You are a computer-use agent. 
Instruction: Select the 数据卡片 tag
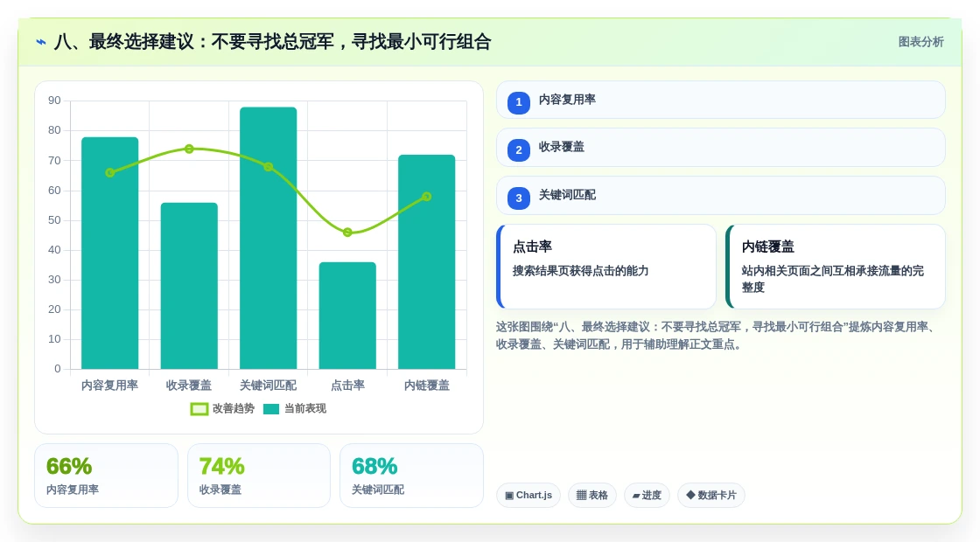pos(711,495)
